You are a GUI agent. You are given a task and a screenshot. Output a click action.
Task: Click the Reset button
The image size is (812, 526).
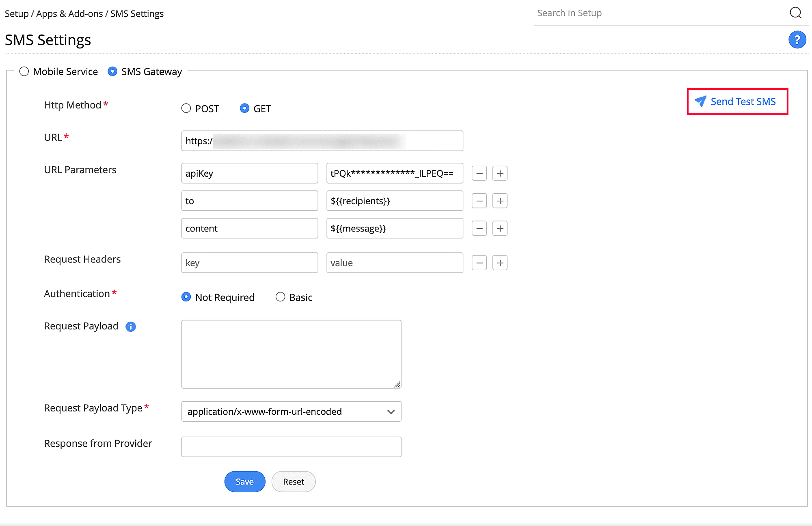(293, 482)
